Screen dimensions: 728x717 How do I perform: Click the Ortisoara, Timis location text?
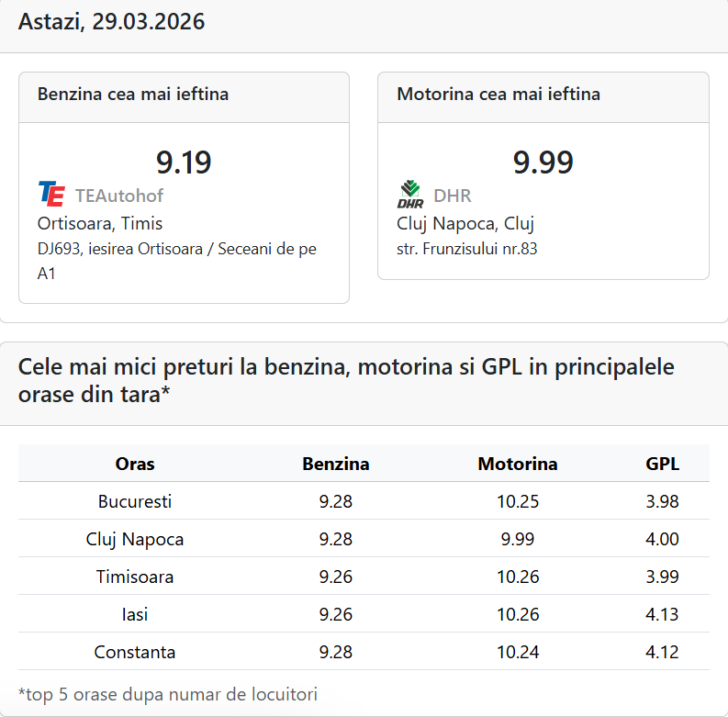coord(100,223)
